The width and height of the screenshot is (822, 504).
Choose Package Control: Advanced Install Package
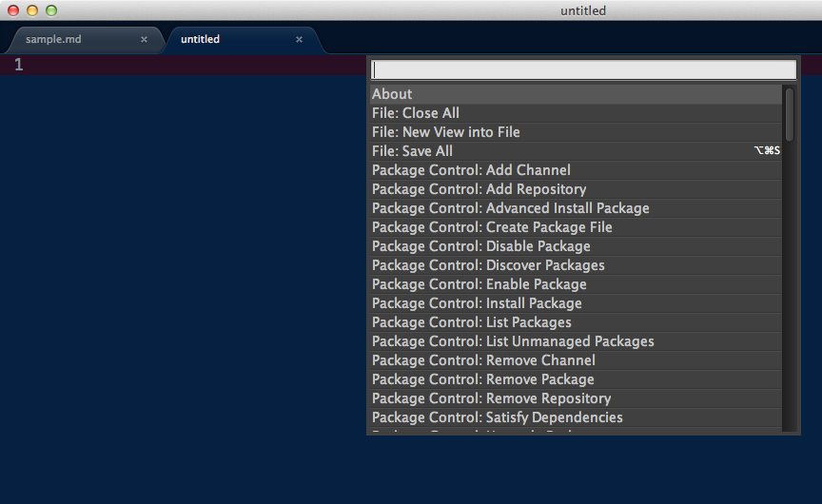click(x=577, y=208)
